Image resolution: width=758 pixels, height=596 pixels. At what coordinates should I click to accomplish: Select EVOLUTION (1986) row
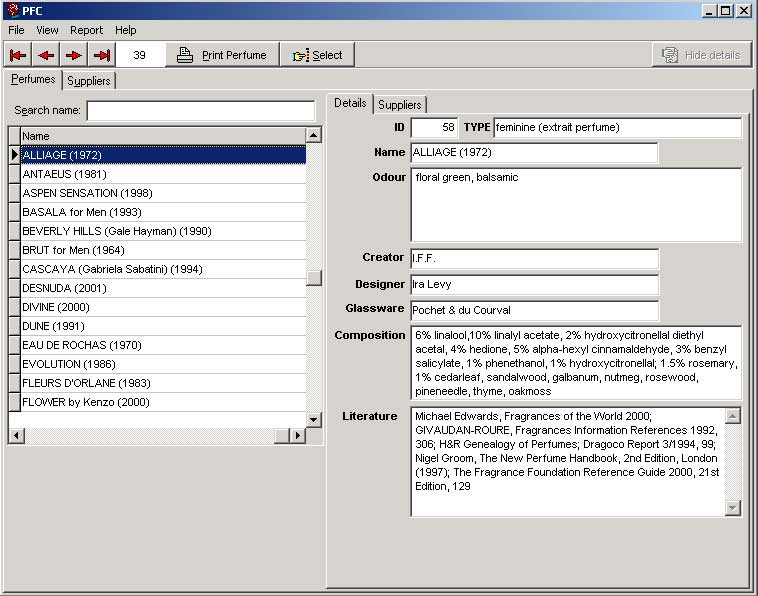pos(163,364)
